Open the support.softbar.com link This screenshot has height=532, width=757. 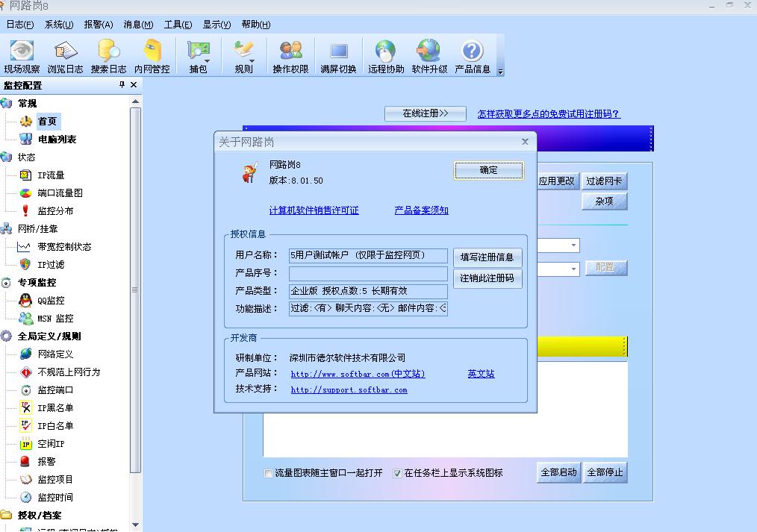349,389
